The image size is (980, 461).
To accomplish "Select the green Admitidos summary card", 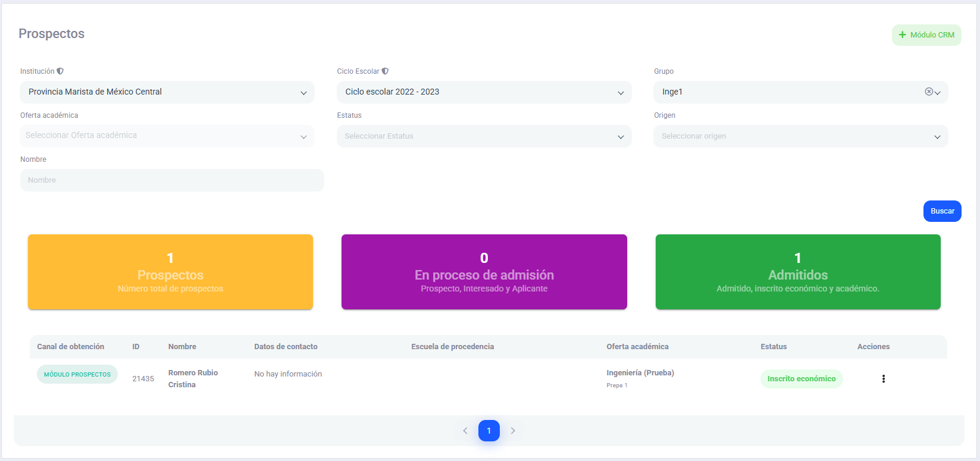I will [797, 272].
